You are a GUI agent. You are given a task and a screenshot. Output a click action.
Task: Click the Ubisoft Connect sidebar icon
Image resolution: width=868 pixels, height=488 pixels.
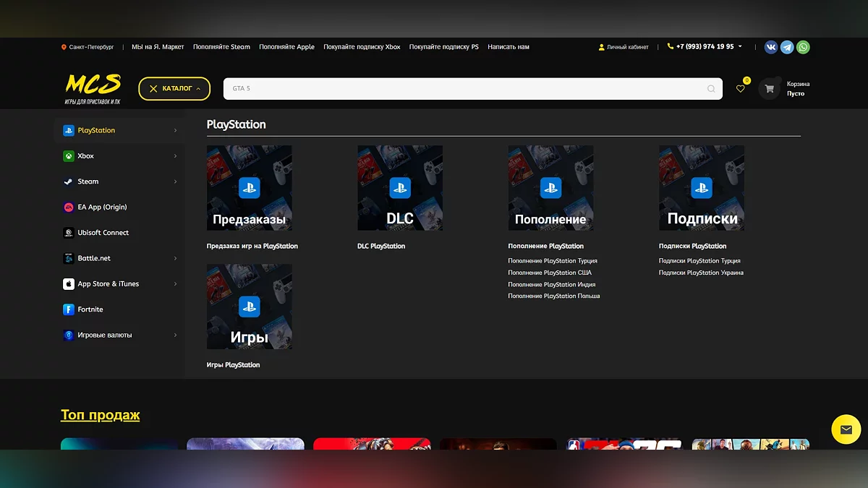coord(68,233)
